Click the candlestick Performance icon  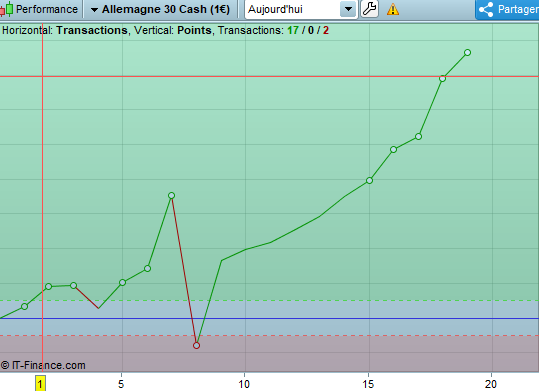(6, 9)
